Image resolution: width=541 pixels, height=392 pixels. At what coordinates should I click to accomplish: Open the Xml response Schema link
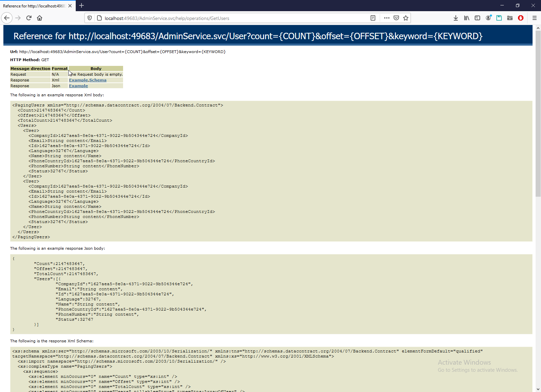pyautogui.click(x=98, y=80)
